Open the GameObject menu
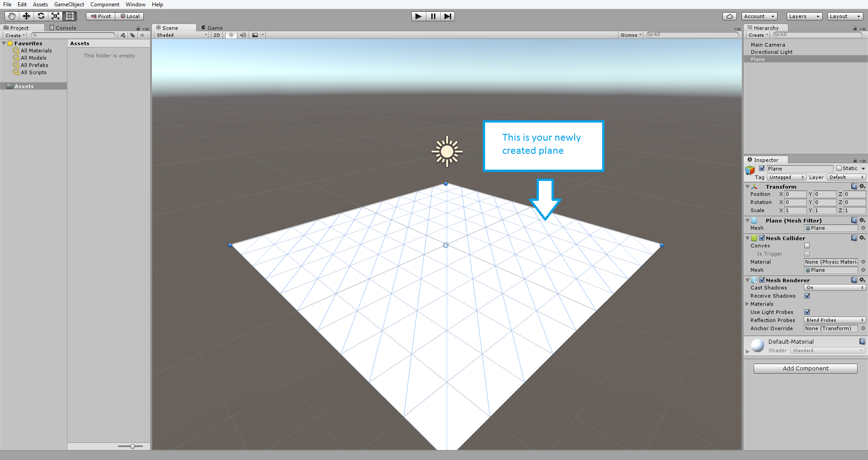 [69, 5]
